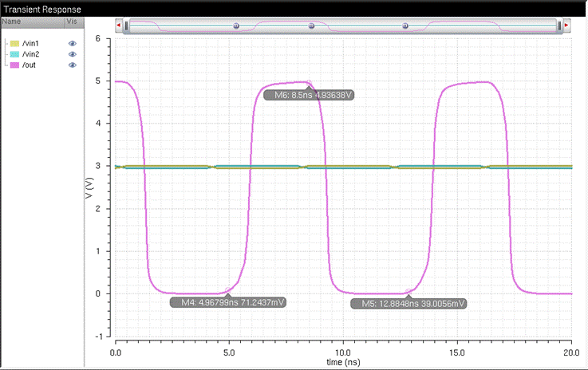Click the left red arrow of the zoom strip
588x370 pixels.
click(x=119, y=25)
